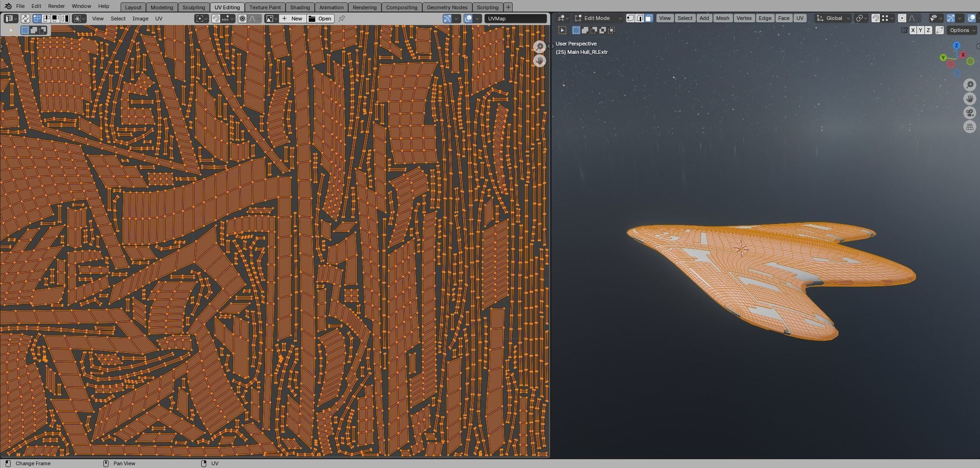Viewport: 980px width, 468px height.
Task: Toggle UV sync selection icon
Action: pos(25,19)
